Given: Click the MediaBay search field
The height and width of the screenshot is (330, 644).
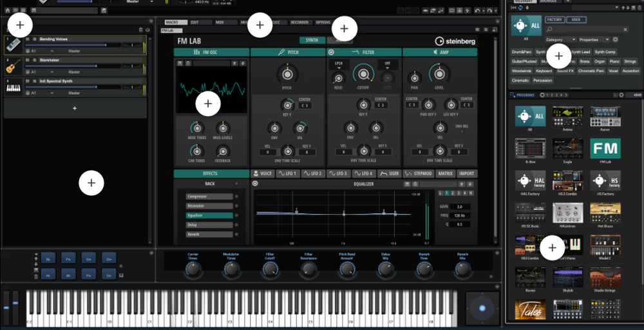Looking at the screenshot, I should (x=587, y=30).
